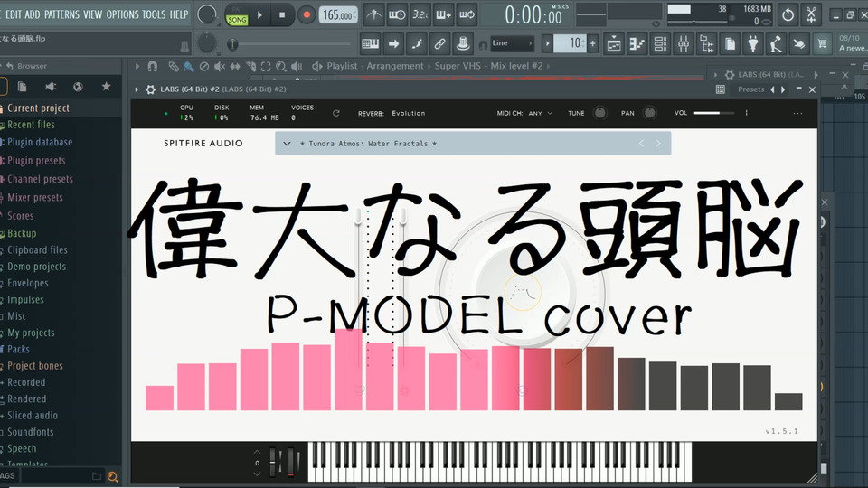Expand the Current project folder
This screenshot has width=868, height=488.
click(37, 108)
